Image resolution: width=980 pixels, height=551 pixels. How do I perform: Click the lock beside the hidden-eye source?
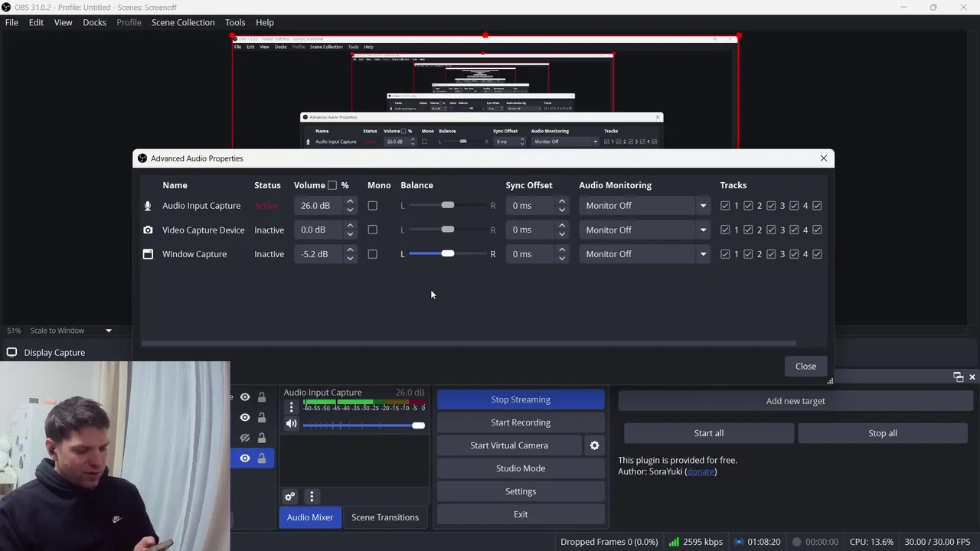[262, 438]
